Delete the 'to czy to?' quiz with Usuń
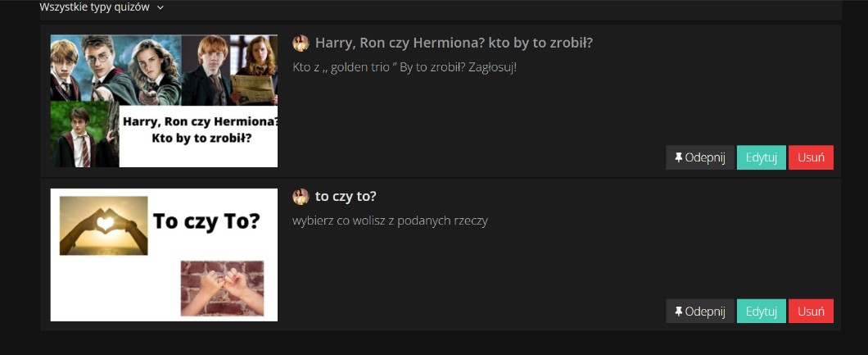Viewport: 868px width, 355px height. point(811,312)
